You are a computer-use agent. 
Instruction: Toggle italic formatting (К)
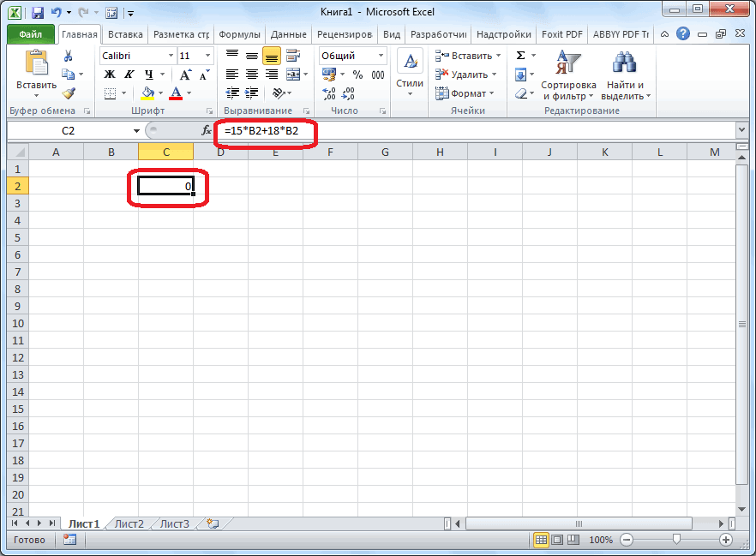coord(129,75)
